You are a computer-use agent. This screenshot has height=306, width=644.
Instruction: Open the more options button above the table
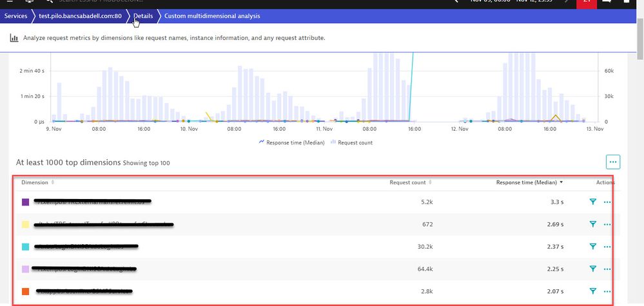(613, 162)
